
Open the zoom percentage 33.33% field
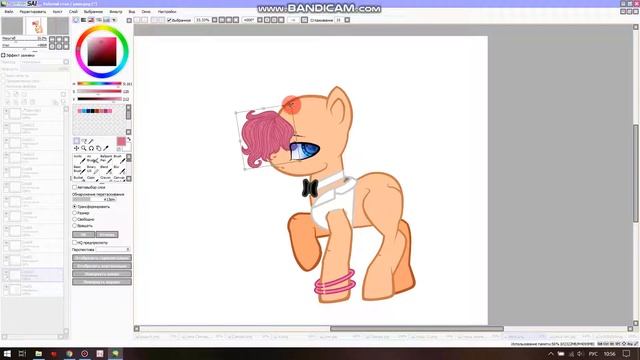[x=203, y=20]
